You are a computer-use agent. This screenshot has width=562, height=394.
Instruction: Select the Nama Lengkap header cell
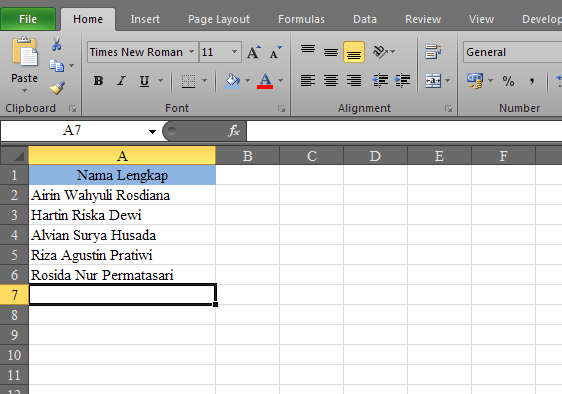122,175
